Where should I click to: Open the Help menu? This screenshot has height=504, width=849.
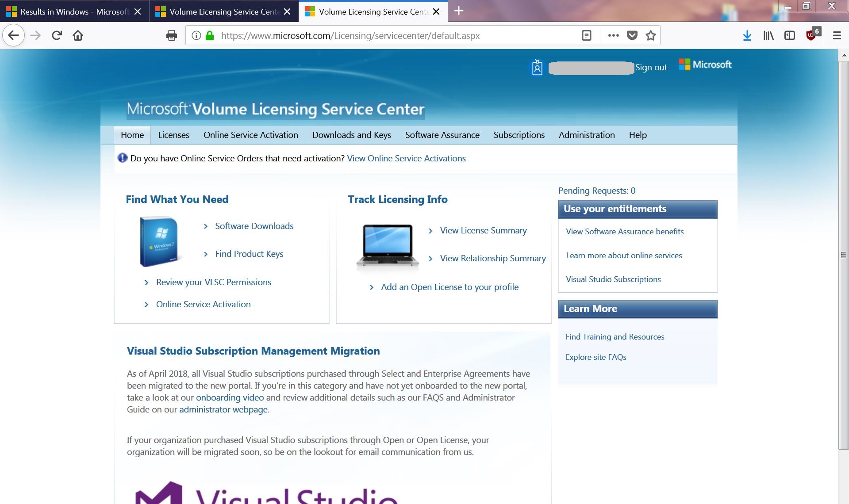(x=638, y=135)
